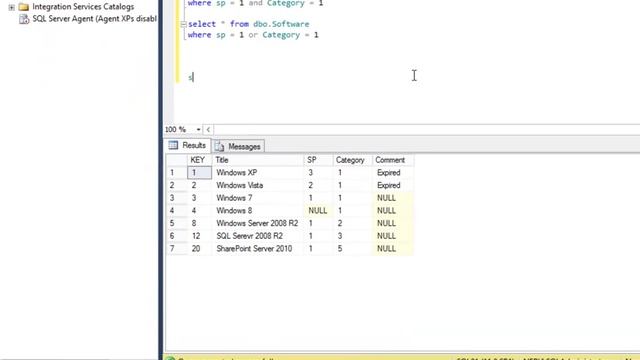Click the query status success icon
The height and width of the screenshot is (360, 640).
coord(170,358)
